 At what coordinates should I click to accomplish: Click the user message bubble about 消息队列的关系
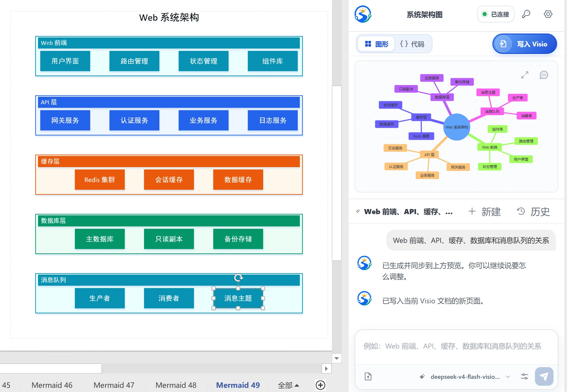click(x=471, y=240)
